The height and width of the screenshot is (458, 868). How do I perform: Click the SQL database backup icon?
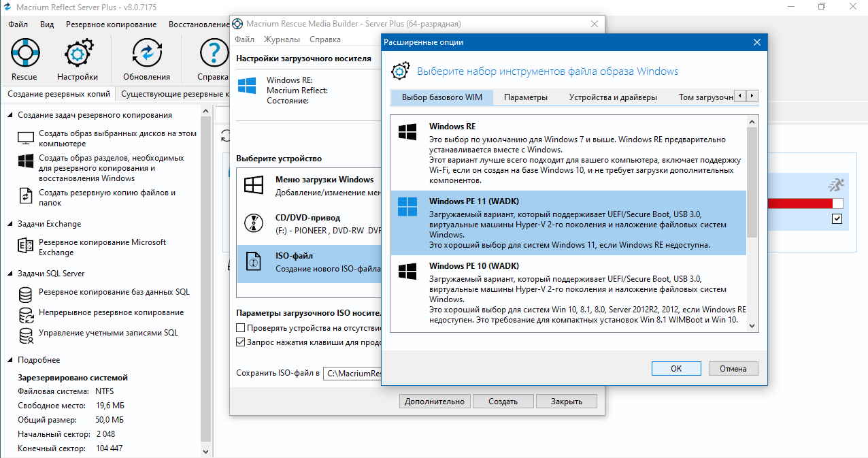tap(26, 295)
